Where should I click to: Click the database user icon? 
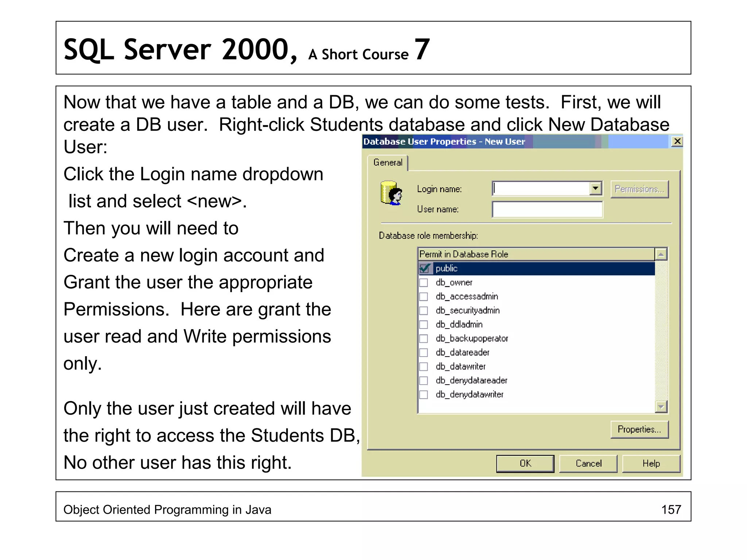391,193
